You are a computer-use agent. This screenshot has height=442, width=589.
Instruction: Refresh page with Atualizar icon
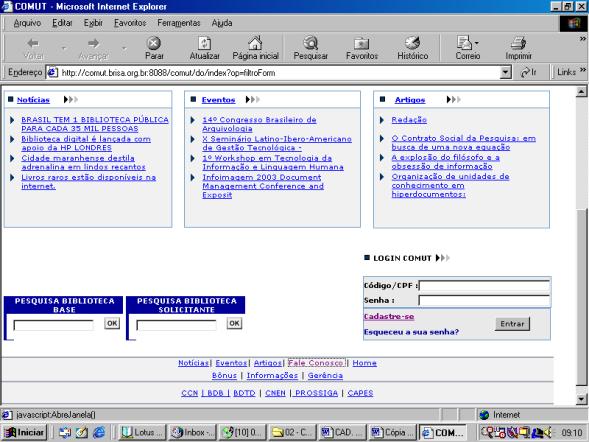[204, 43]
